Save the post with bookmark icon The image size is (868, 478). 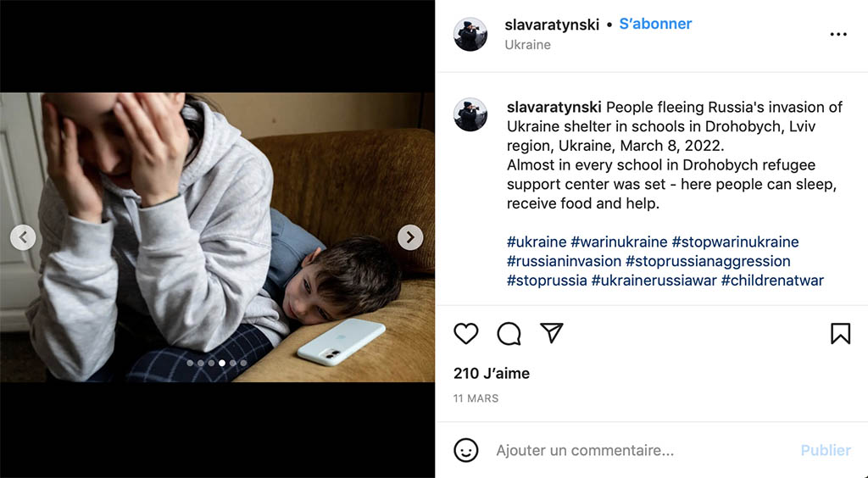pyautogui.click(x=840, y=334)
